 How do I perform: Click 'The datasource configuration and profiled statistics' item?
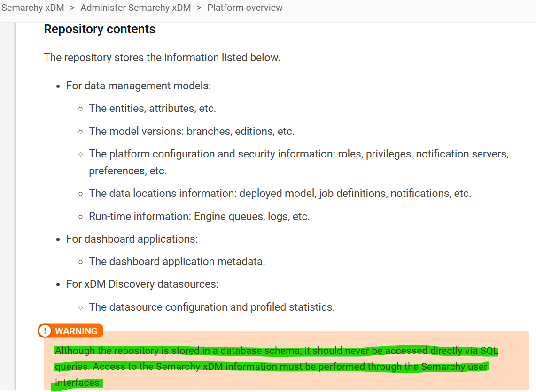pos(212,307)
